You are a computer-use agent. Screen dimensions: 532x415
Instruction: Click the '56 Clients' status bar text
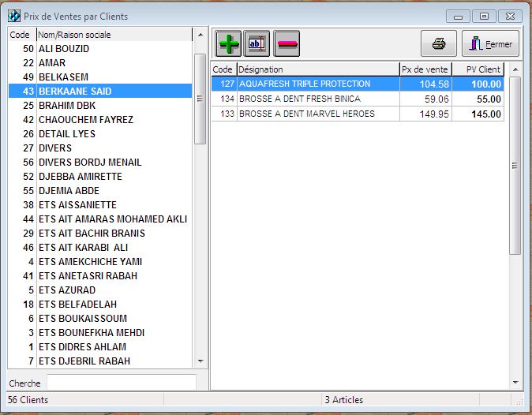pyautogui.click(x=28, y=400)
